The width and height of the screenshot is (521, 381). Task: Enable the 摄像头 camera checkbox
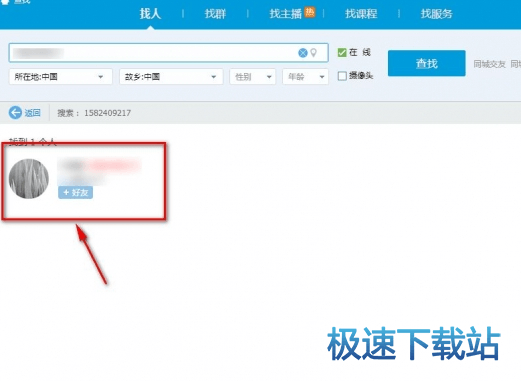342,76
